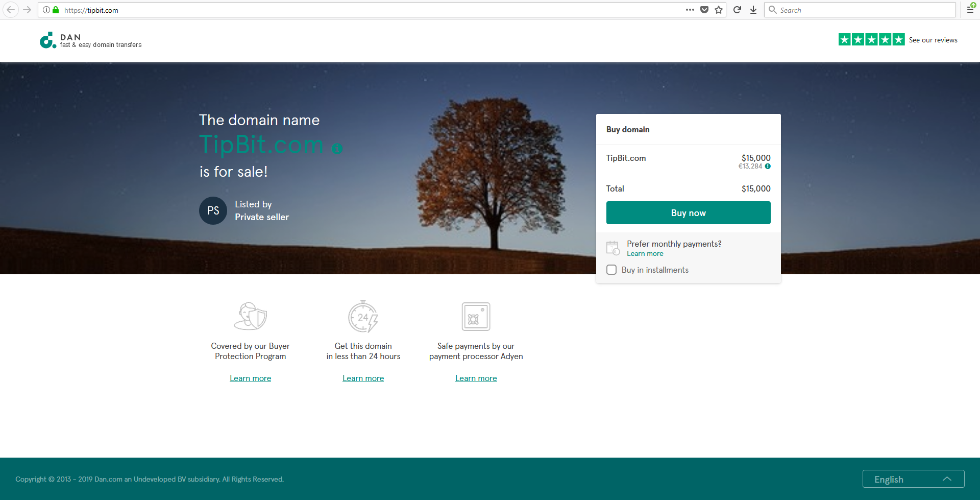
Task: Open the Firefox hamburger menu
Action: [970, 10]
